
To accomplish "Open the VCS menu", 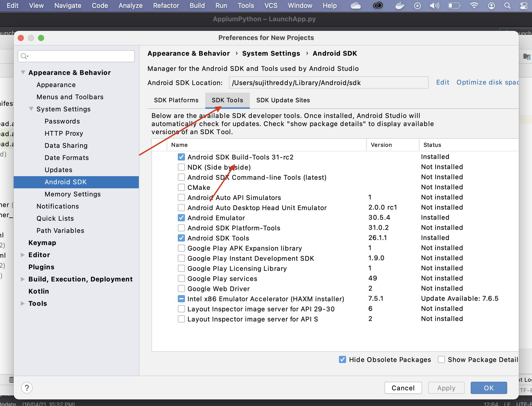I will pyautogui.click(x=271, y=6).
